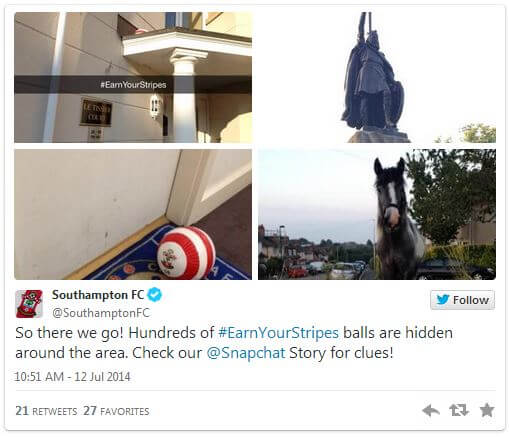Image resolution: width=509 pixels, height=437 pixels.
Task: Click the Southampton FC display name
Action: coord(98,295)
